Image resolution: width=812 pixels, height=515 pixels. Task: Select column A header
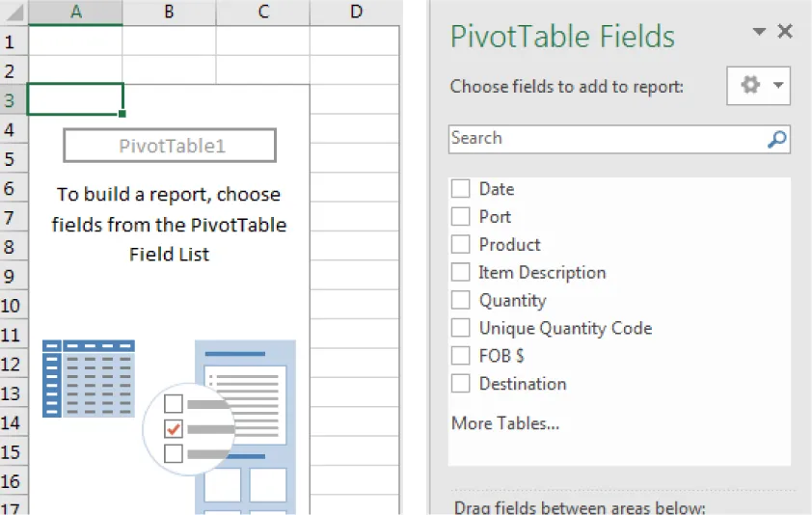pos(75,12)
